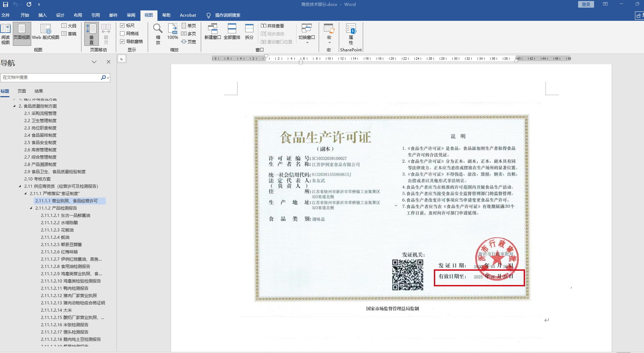This screenshot has width=644, height=353.
Task: Go to heading '2.11.1.2.16 米饭检测报告'
Action: 65,325
